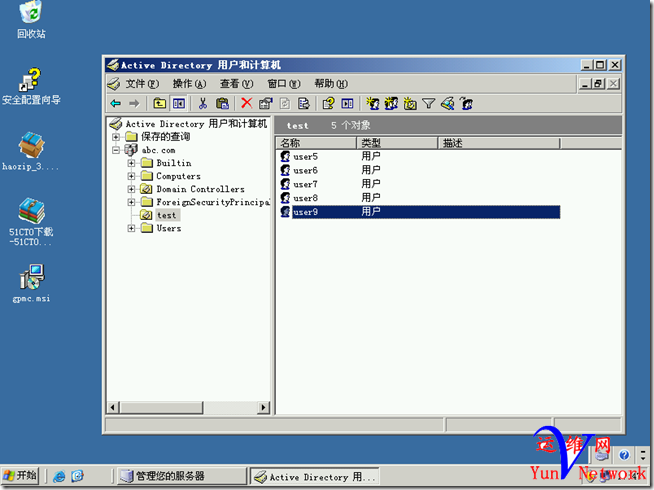Select user5 in the list
This screenshot has width=654, height=490.
(305, 156)
